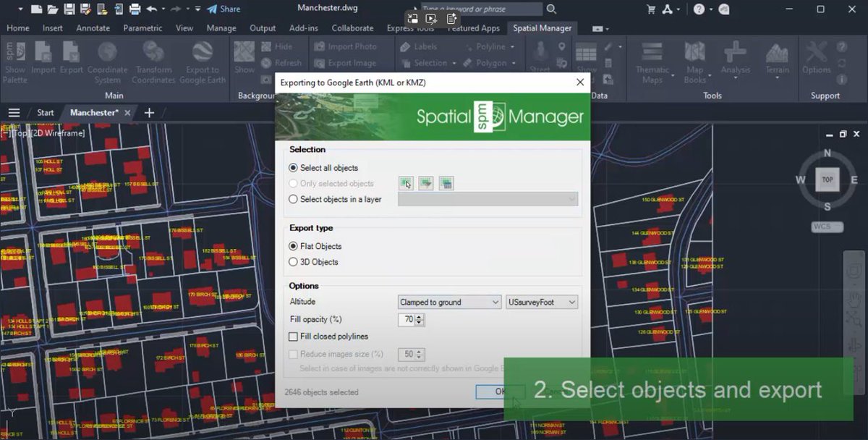Enable Fill closed polylines checkbox

293,337
